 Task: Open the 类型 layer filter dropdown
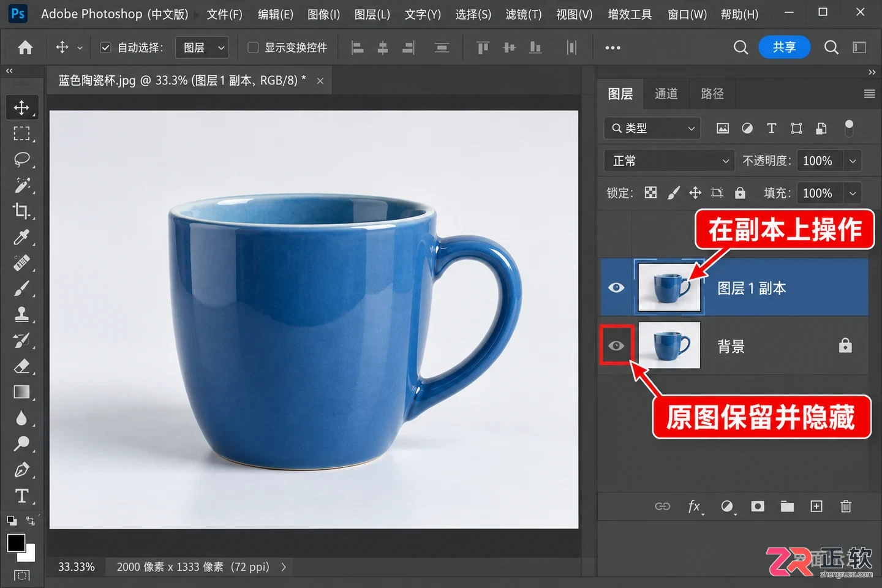click(652, 128)
